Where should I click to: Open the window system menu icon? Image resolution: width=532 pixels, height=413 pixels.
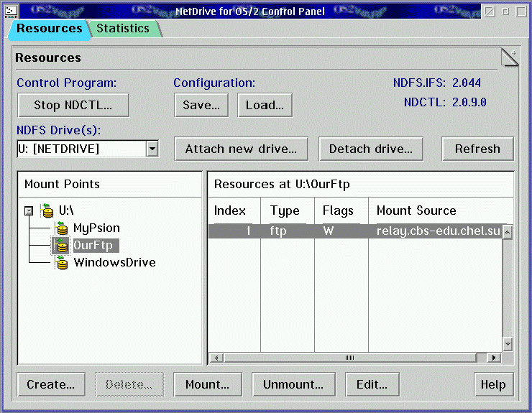[12, 11]
